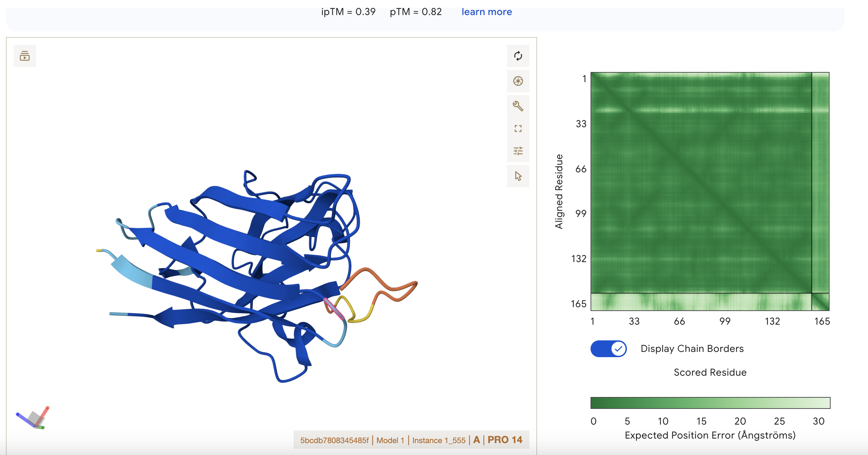This screenshot has width=868, height=455.
Task: Click the PRO 14 residue label
Action: 505,440
